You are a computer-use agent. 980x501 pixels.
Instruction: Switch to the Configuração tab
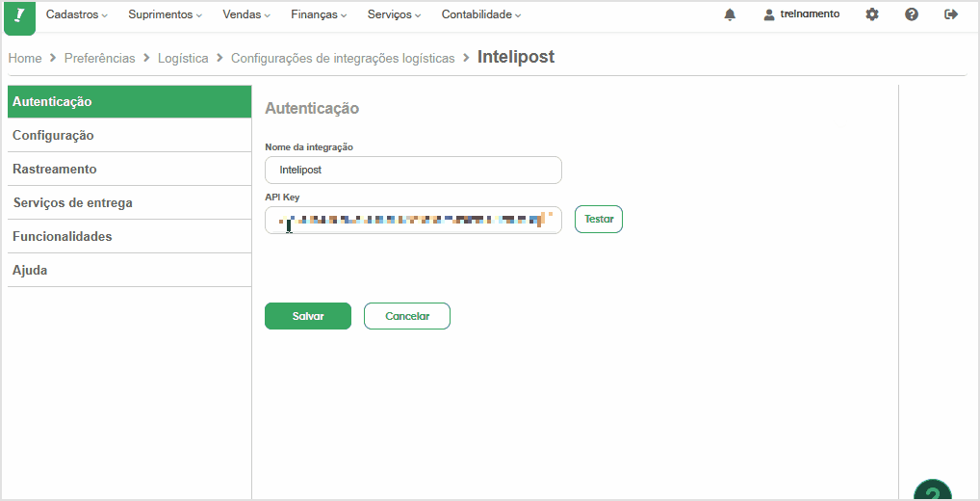point(129,135)
